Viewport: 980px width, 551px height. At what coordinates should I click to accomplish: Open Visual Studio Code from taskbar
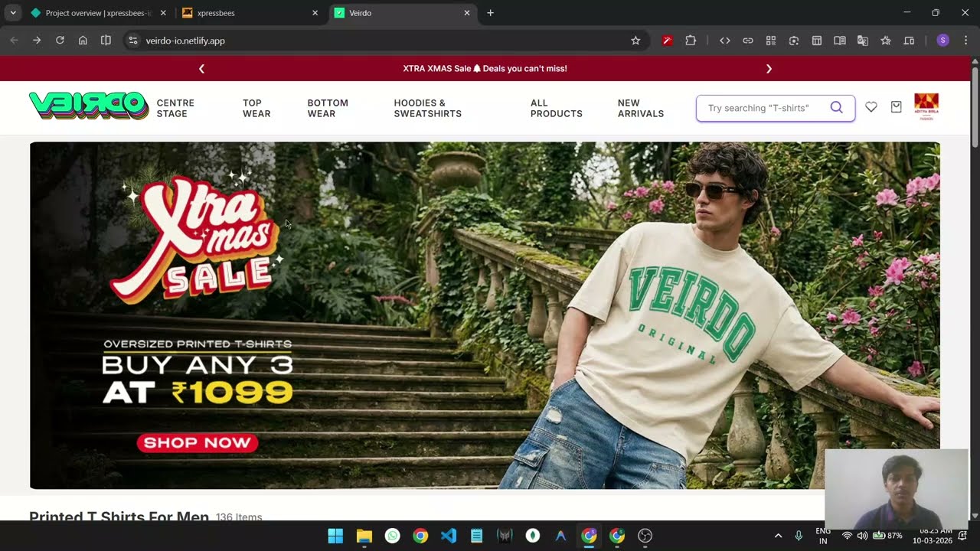[449, 536]
